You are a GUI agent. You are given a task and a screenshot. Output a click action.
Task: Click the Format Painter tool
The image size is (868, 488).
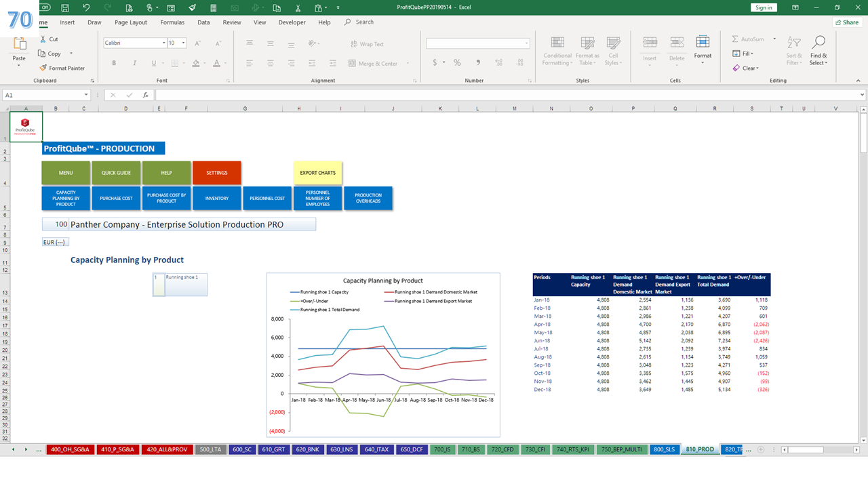tap(62, 68)
